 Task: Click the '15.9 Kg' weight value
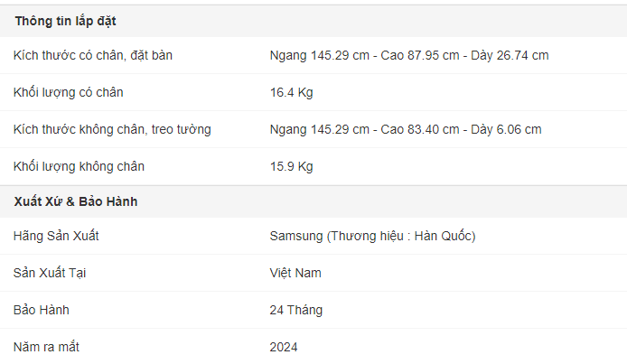click(291, 166)
